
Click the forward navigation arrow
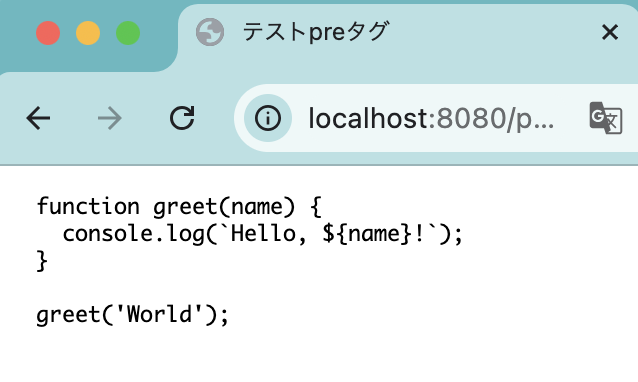point(110,118)
